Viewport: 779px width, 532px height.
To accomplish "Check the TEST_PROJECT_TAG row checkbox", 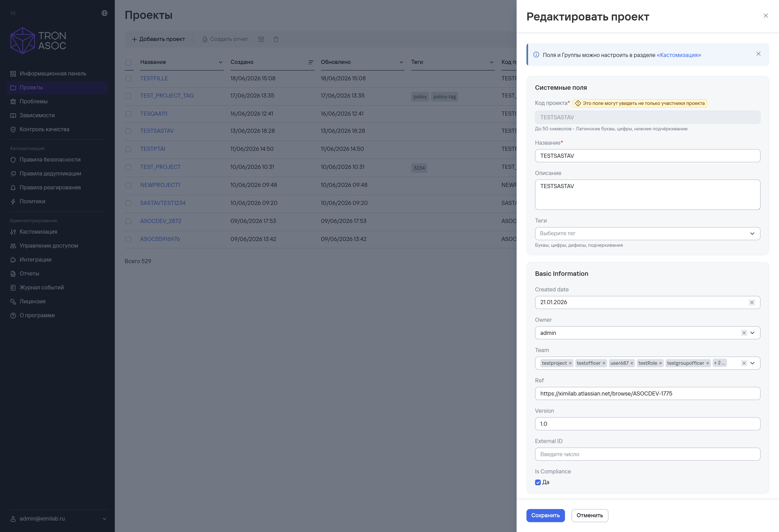I will 128,96.
